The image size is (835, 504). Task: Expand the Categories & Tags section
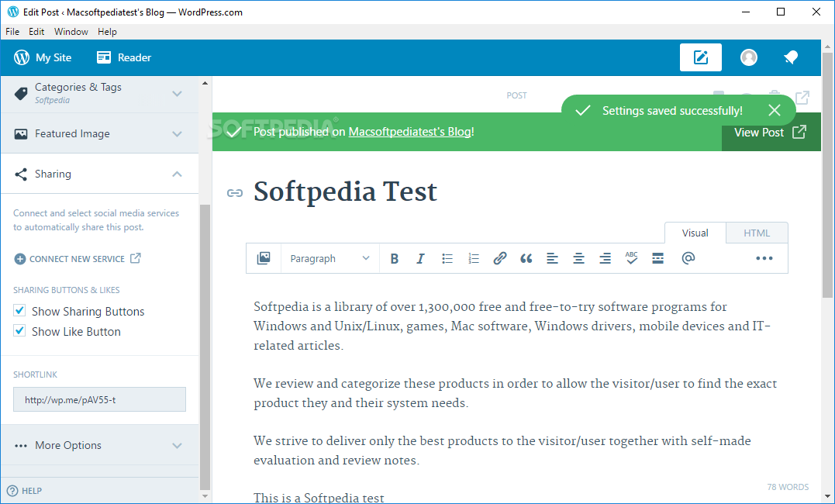(99, 93)
